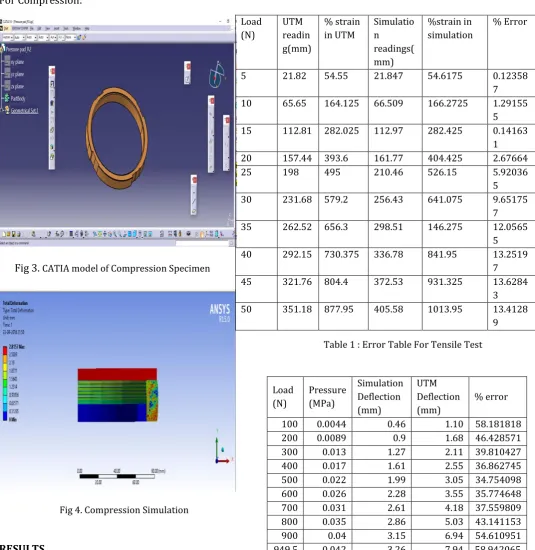Click the pressure value '0.031'

334,508
